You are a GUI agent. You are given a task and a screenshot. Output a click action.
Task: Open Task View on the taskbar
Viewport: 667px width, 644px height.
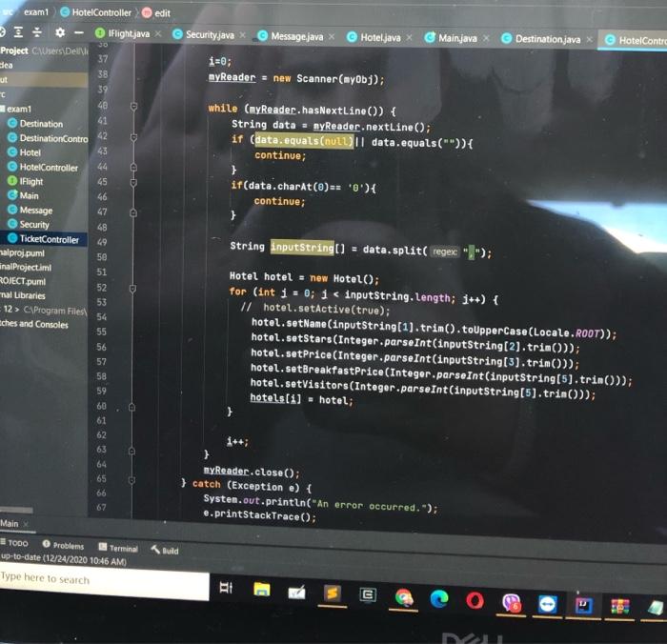tap(226, 588)
